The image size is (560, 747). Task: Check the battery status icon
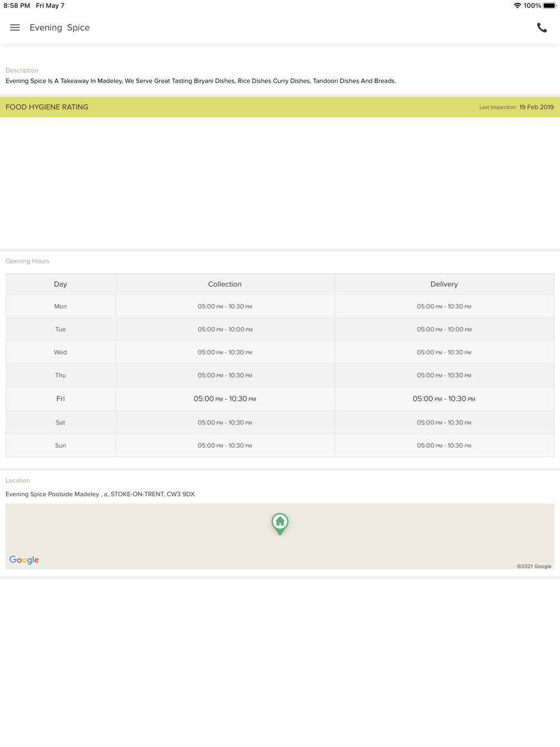tap(549, 6)
